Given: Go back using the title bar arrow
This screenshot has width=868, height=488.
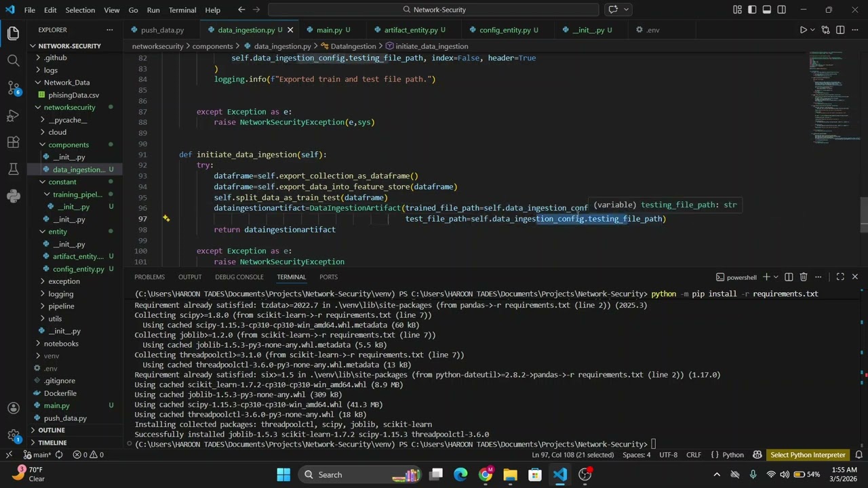Looking at the screenshot, I should tap(241, 9).
